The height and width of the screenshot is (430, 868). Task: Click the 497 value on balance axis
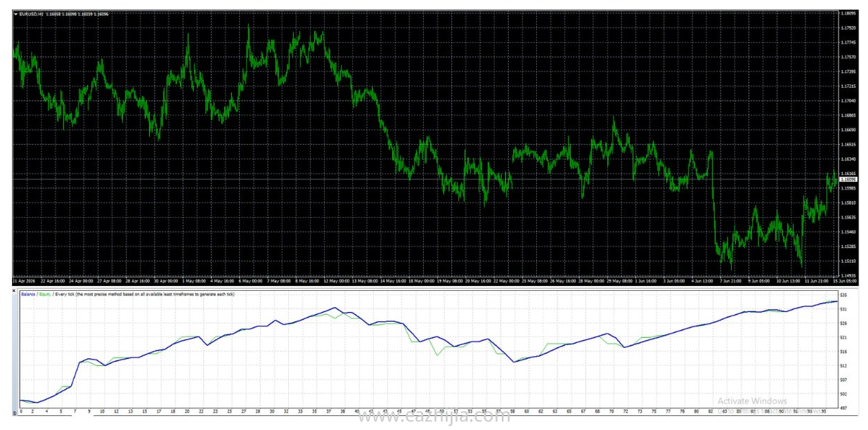pos(844,408)
